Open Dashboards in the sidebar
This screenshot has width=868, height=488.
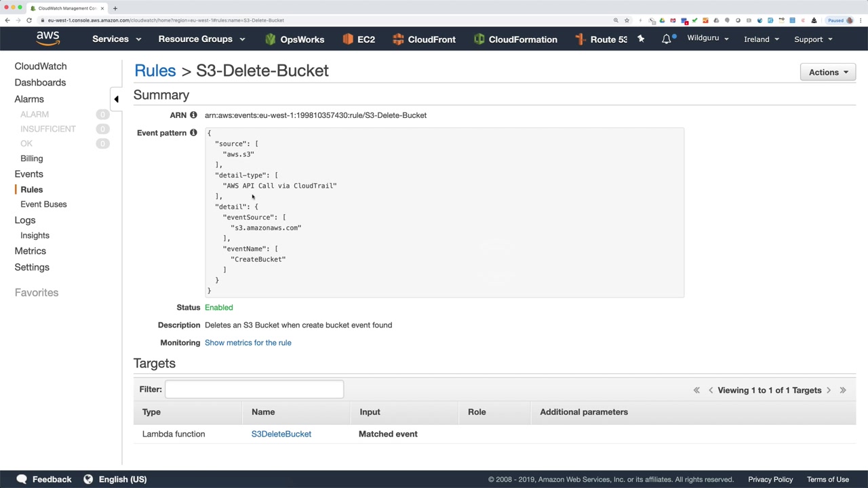pos(40,83)
